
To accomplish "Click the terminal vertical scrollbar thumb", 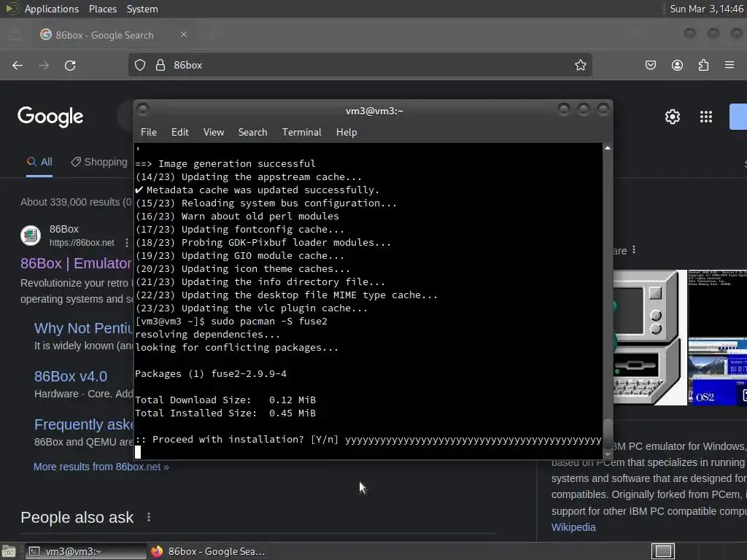I will coord(608,432).
